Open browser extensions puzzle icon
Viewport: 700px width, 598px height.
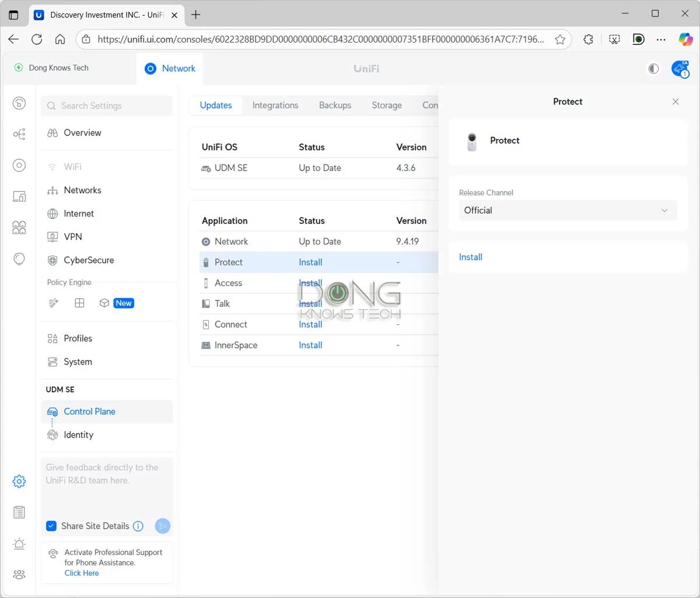tap(589, 39)
